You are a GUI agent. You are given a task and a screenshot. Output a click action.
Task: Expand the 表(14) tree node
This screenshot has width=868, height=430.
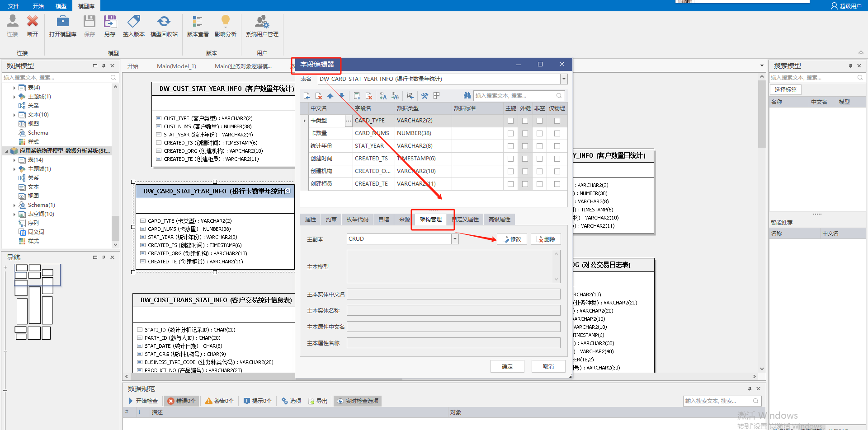click(14, 160)
